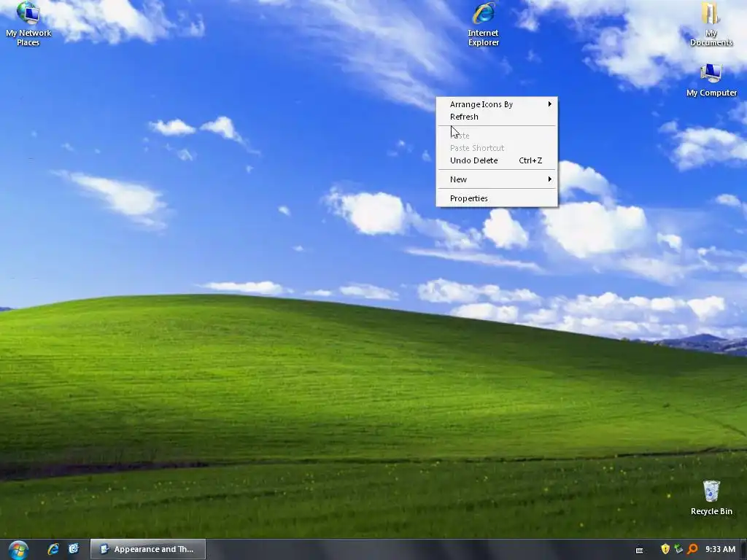Select the My Computer desktop icon
The image size is (747, 560).
[x=711, y=80]
